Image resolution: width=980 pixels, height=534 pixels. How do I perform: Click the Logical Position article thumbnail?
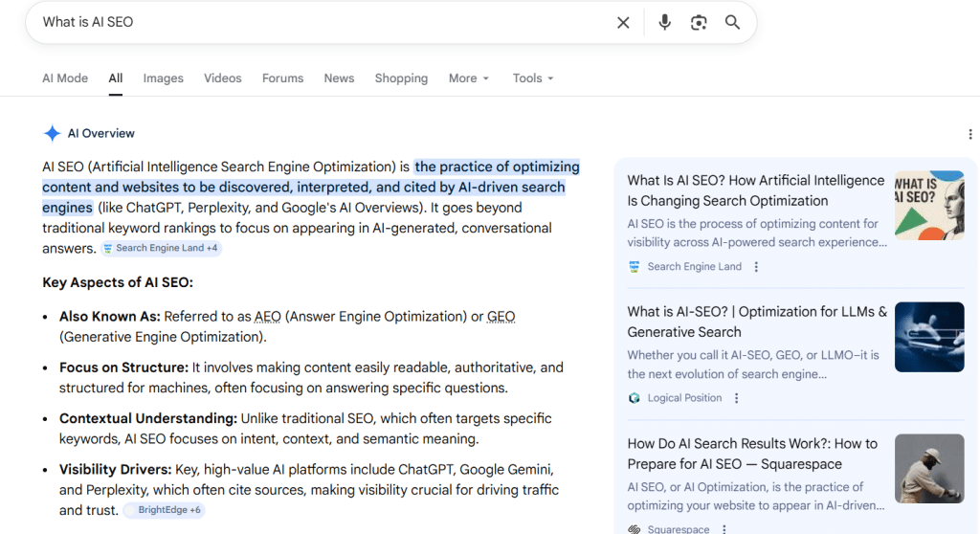(x=929, y=337)
